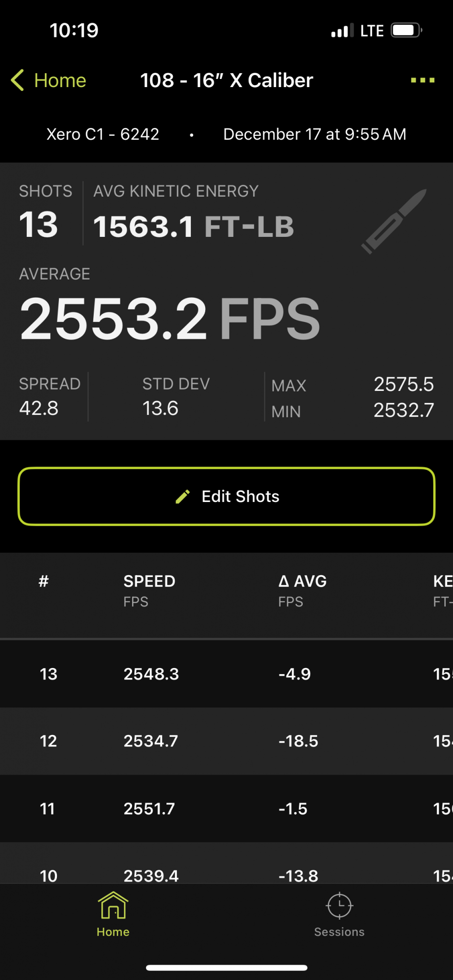Tap the Δ AVG column header
Viewport: 453px width, 980px height.
pos(302,590)
